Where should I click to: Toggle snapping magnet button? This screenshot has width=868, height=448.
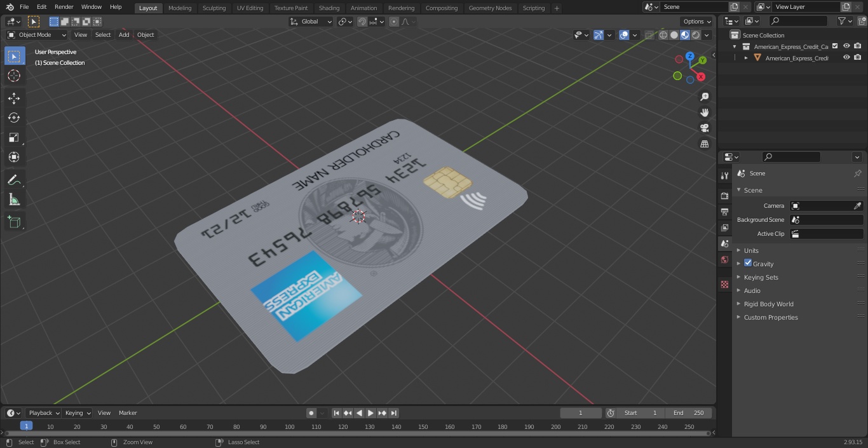pyautogui.click(x=362, y=22)
